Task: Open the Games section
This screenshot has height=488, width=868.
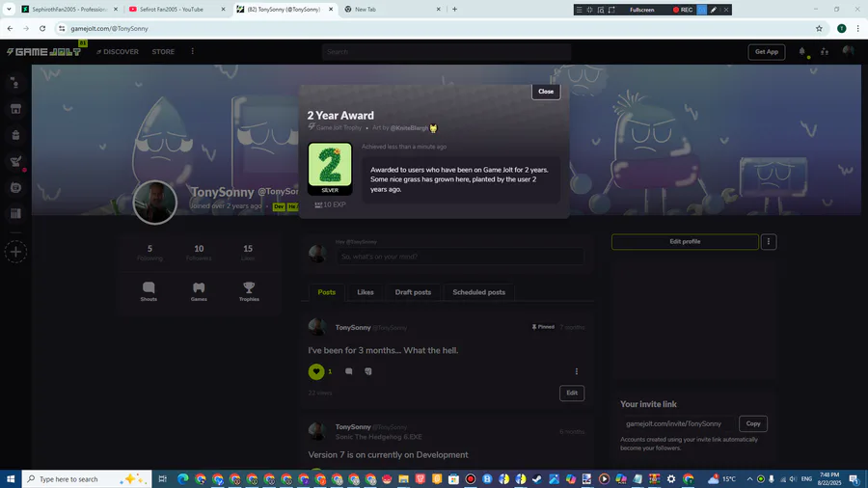Action: 199,291
